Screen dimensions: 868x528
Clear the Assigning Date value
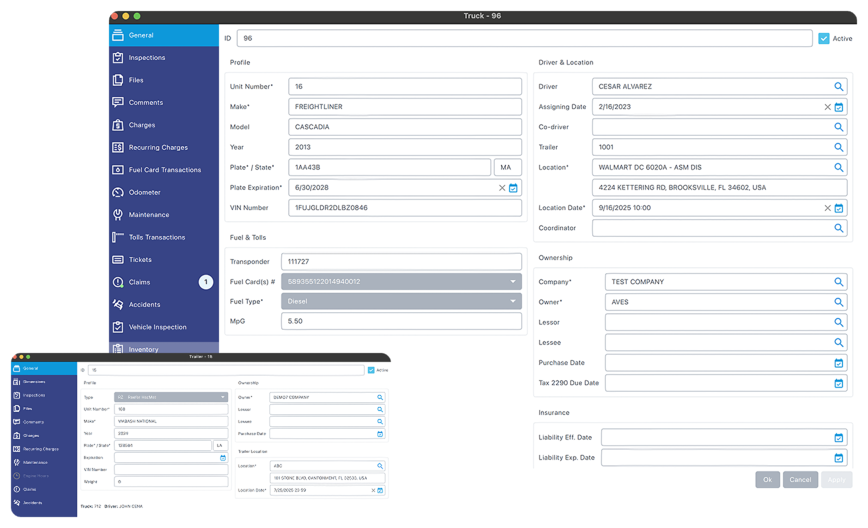pyautogui.click(x=827, y=107)
